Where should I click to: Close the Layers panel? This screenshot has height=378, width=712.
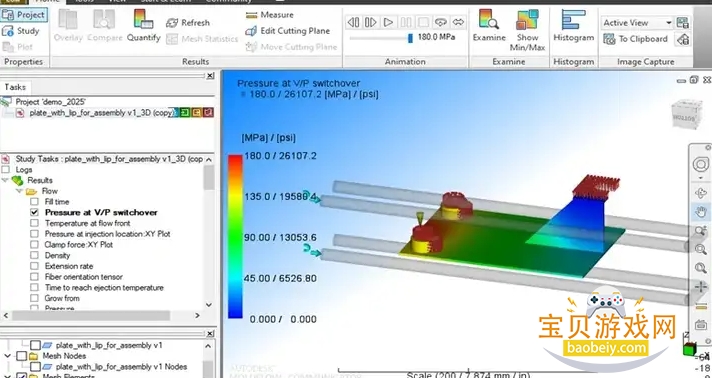210,333
